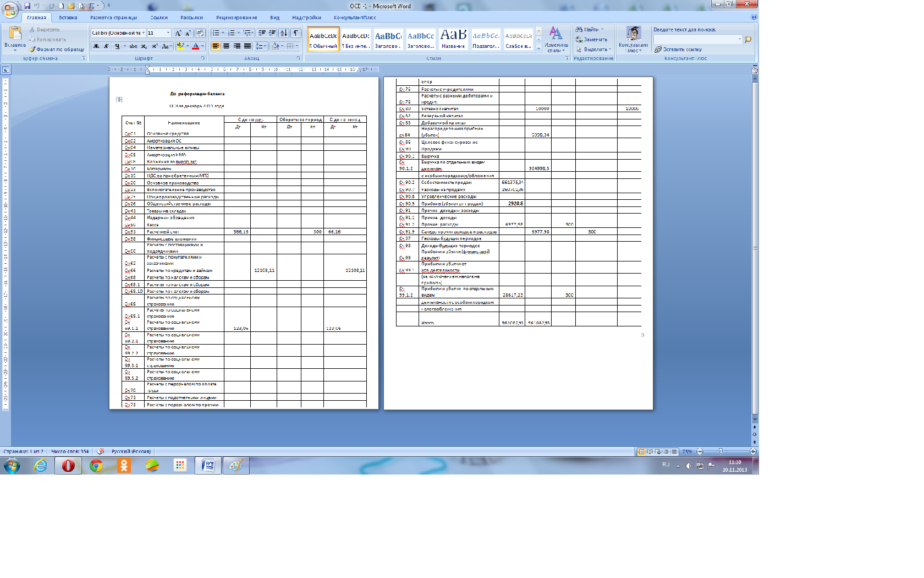Toggle align text right

pyautogui.click(x=237, y=46)
